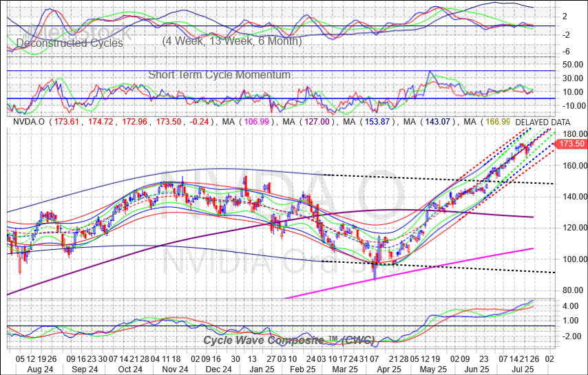The width and height of the screenshot is (588, 375).
Task: Click the blue MA value 153.87
Action: [x=377, y=122]
